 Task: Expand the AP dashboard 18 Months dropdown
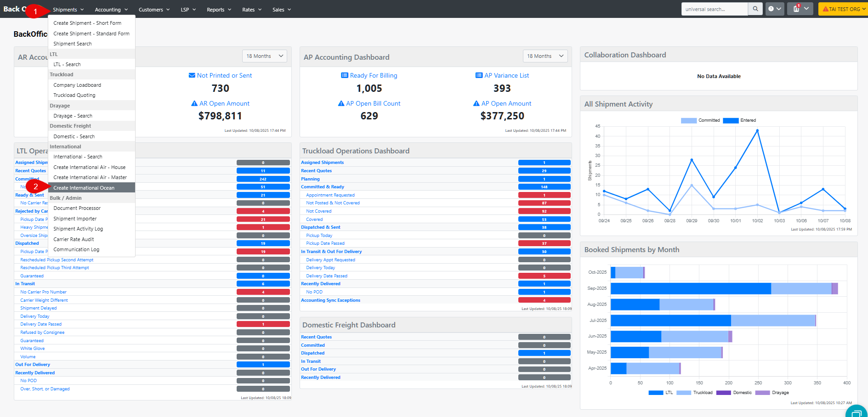click(545, 56)
